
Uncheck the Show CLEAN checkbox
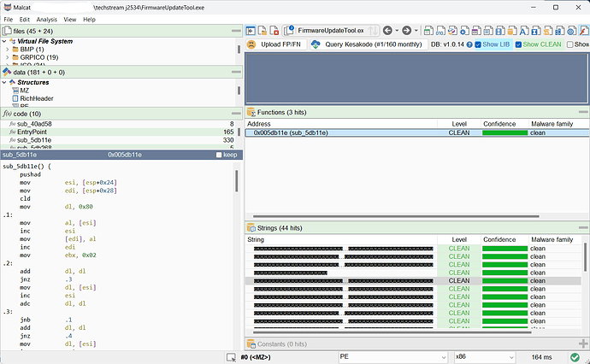coord(518,44)
